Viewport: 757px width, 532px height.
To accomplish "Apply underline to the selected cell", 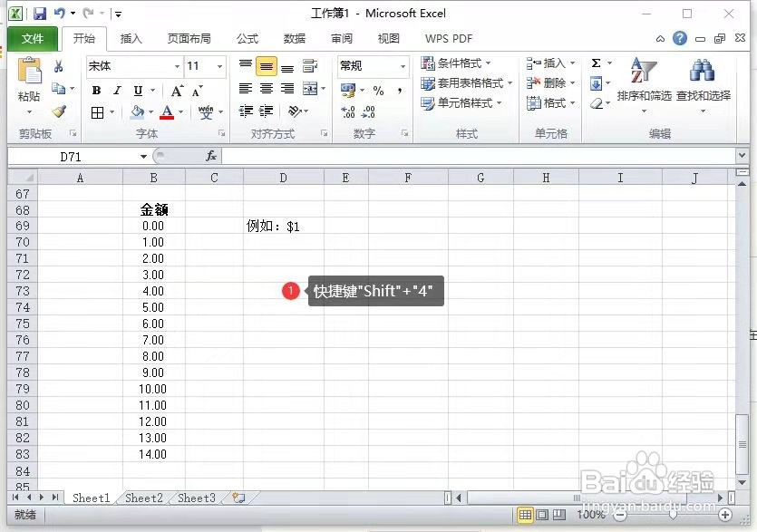I will coord(136,91).
